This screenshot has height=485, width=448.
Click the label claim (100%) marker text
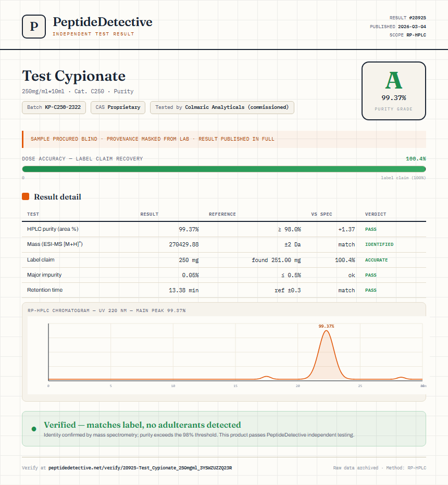pyautogui.click(x=403, y=178)
